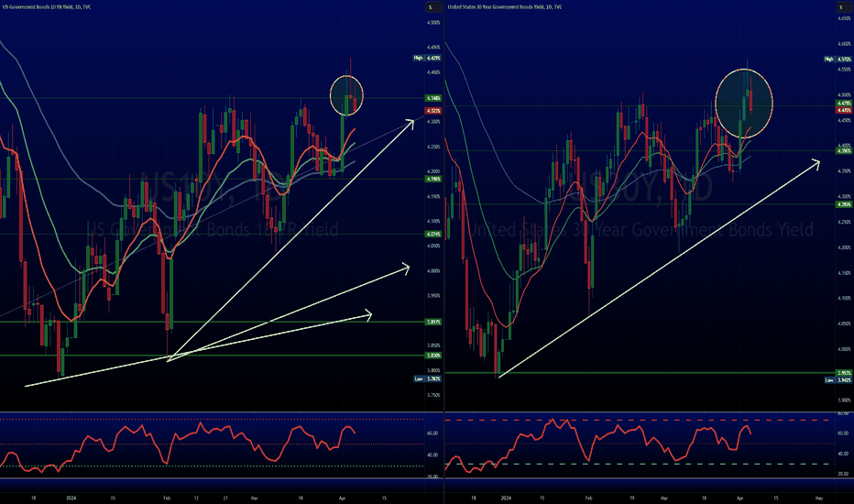Select the 4.285% green level label on the 30 Year scale
This screenshot has width=854, height=504.
click(x=844, y=204)
